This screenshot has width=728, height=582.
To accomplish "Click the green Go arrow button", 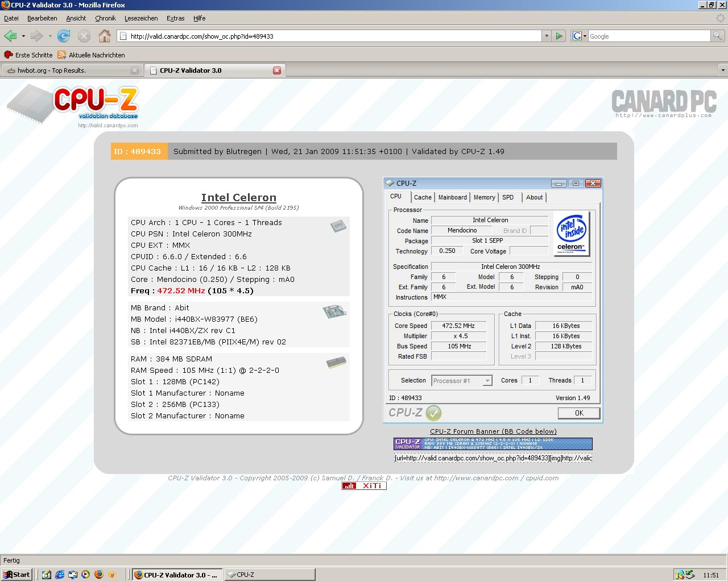I will (559, 36).
